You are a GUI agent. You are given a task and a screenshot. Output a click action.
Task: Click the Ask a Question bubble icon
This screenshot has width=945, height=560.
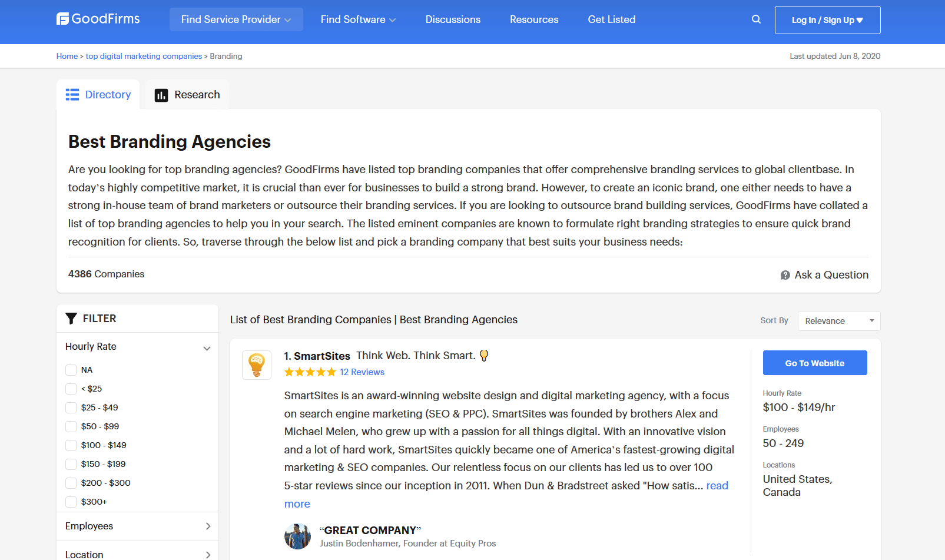(785, 275)
